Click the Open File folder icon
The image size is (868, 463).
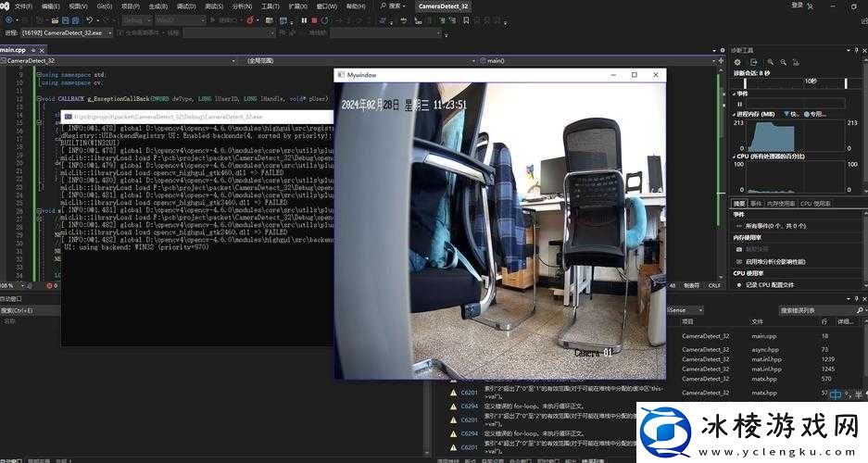55,20
